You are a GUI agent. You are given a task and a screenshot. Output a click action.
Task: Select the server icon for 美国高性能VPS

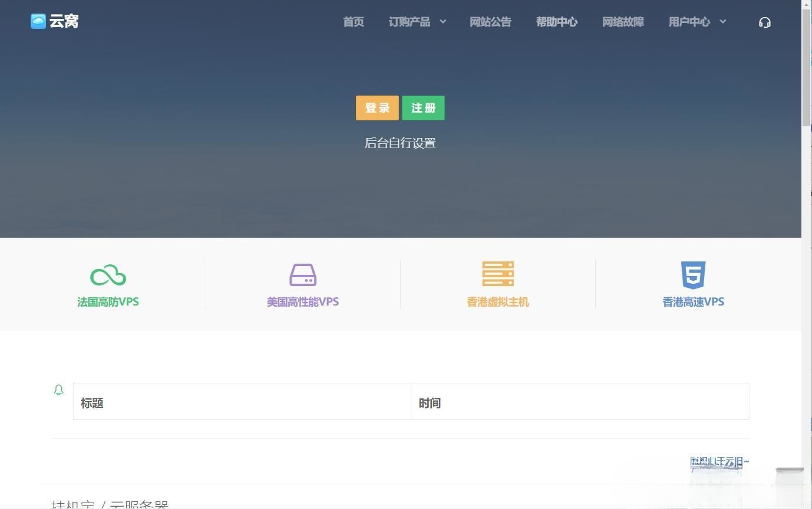tap(303, 274)
